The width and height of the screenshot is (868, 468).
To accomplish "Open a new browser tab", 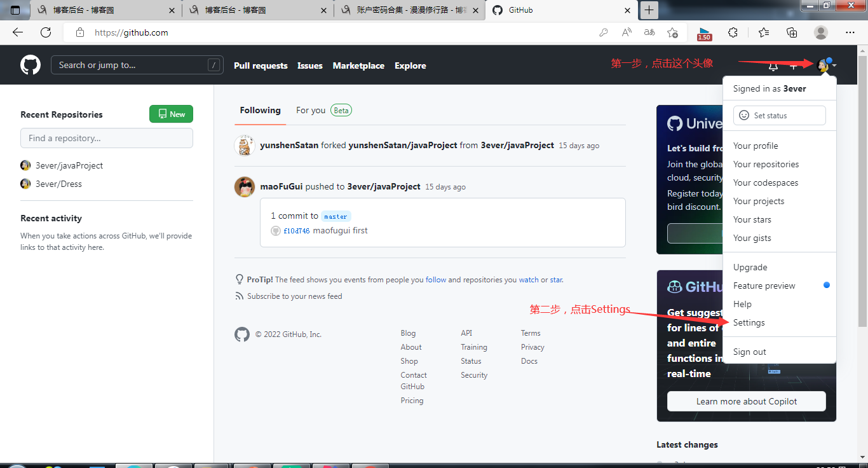I will point(649,10).
